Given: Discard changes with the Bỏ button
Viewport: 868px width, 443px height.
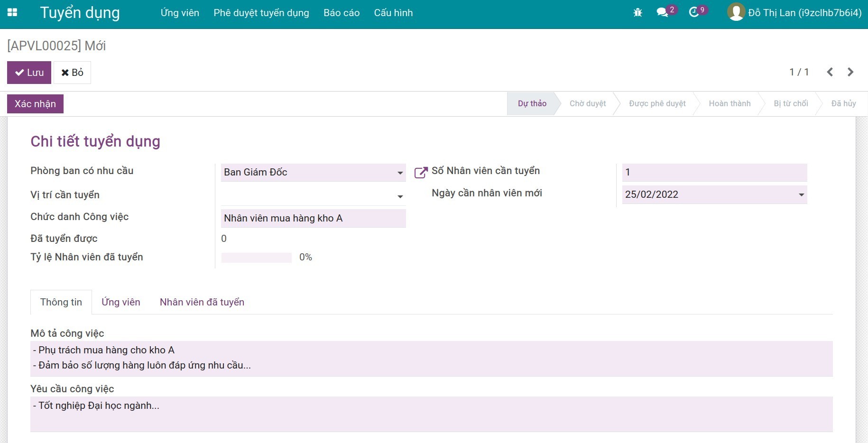Looking at the screenshot, I should (72, 73).
